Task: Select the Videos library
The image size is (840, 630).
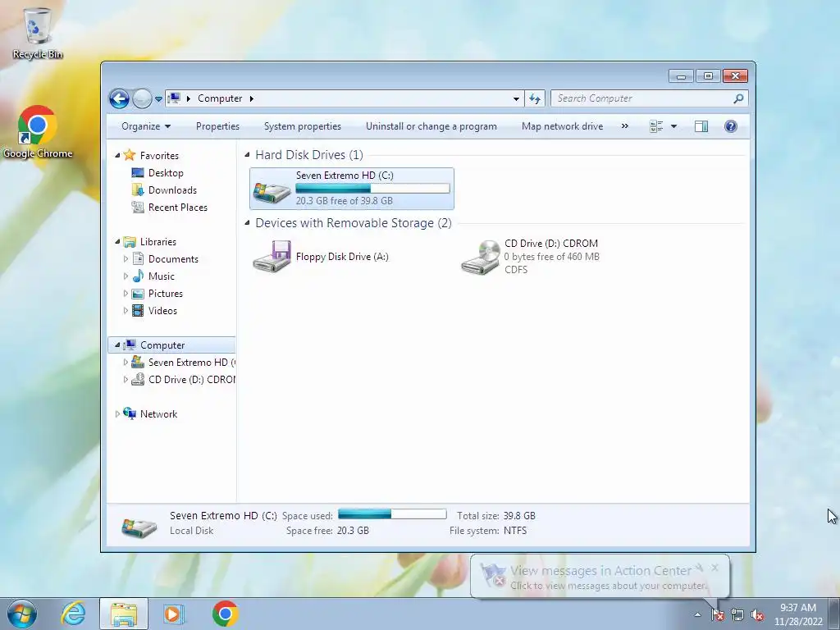Action: coord(162,311)
